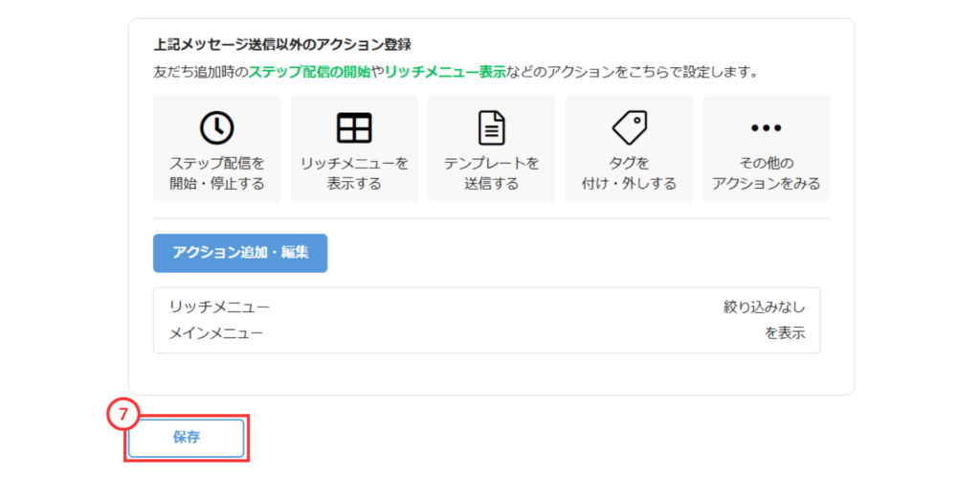This screenshot has height=478, width=980.
Task: Select the リッチメニュー row in the action list
Action: click(220, 307)
